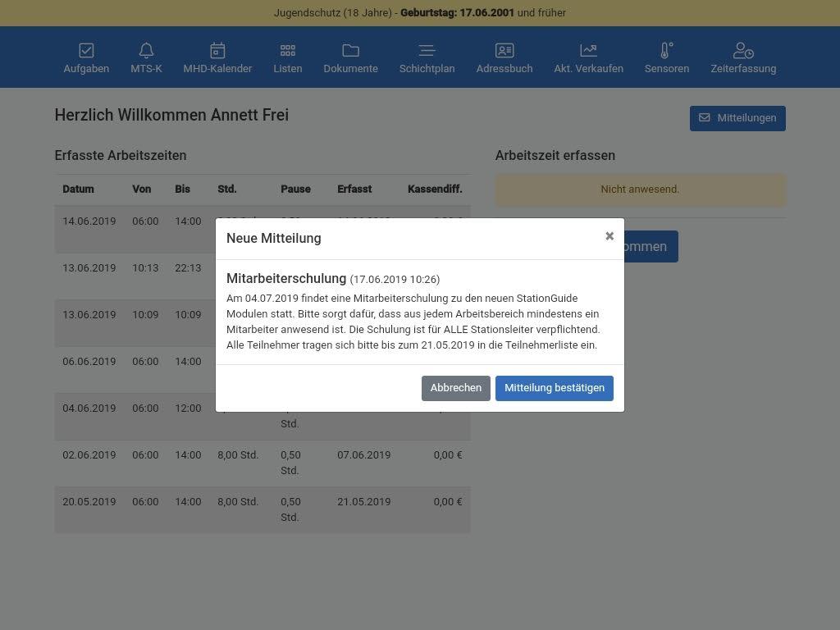Screen dimensions: 840x630
Task: Open Mitteilungen button text
Action: [746, 118]
